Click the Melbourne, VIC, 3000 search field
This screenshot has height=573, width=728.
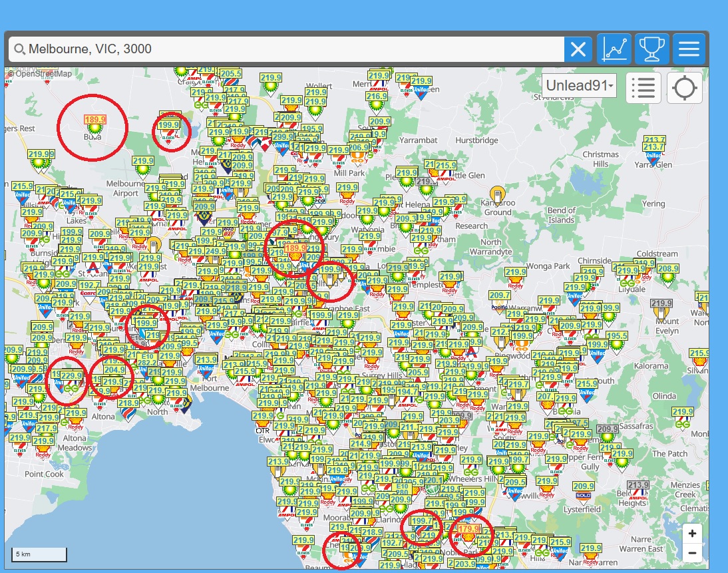[286, 49]
